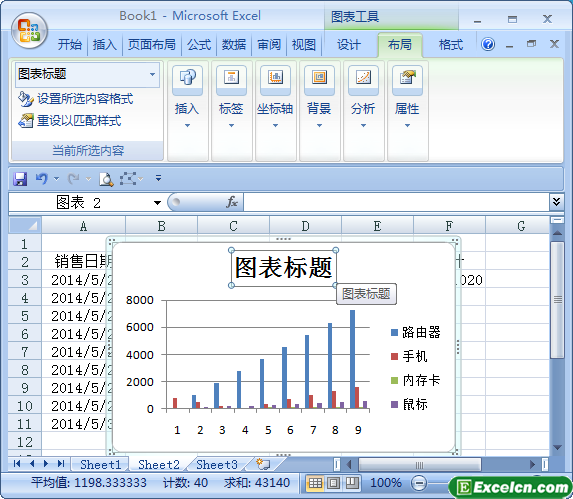
Task: Click the 100% zoom level
Action: 386,483
